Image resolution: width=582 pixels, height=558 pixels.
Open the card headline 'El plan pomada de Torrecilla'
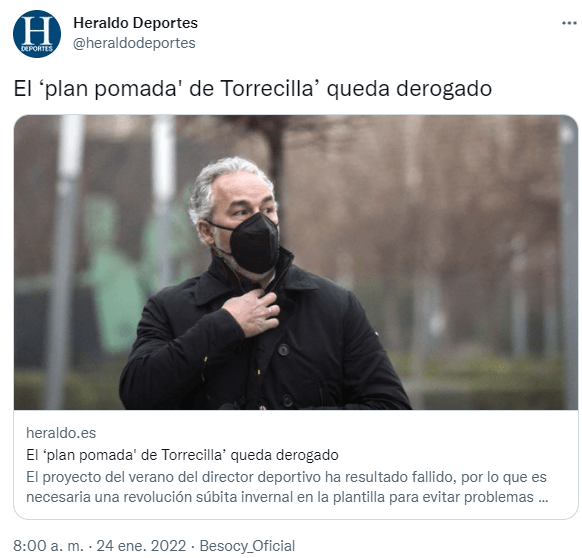click(x=182, y=455)
